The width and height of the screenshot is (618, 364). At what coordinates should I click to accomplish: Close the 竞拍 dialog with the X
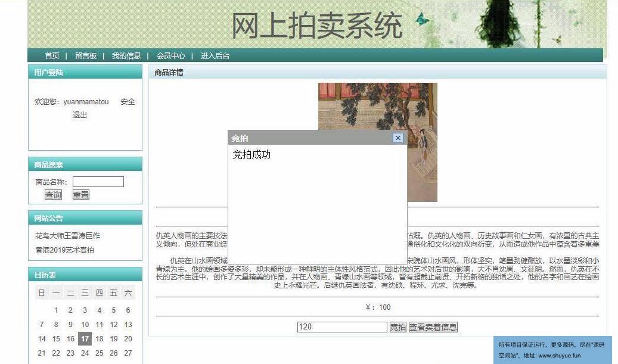[x=397, y=138]
